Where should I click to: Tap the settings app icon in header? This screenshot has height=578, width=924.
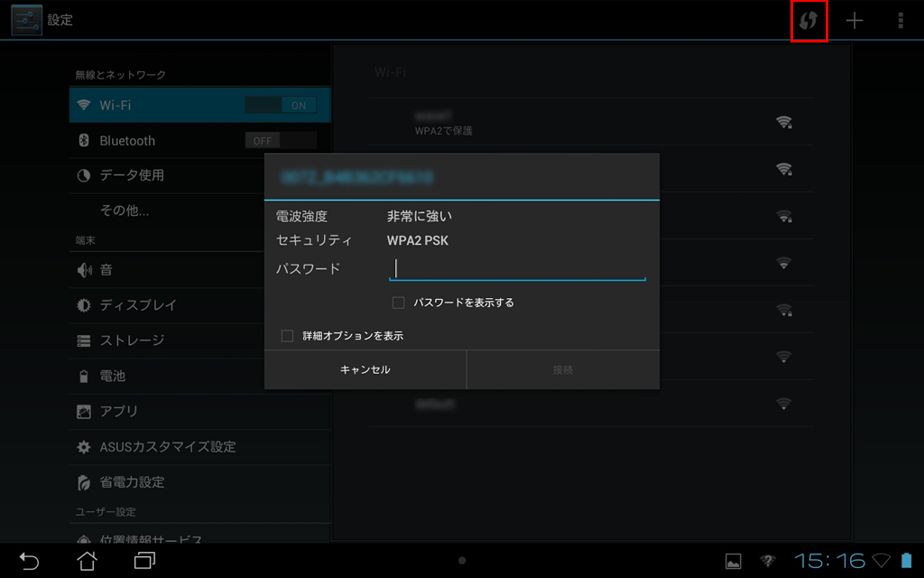point(25,20)
